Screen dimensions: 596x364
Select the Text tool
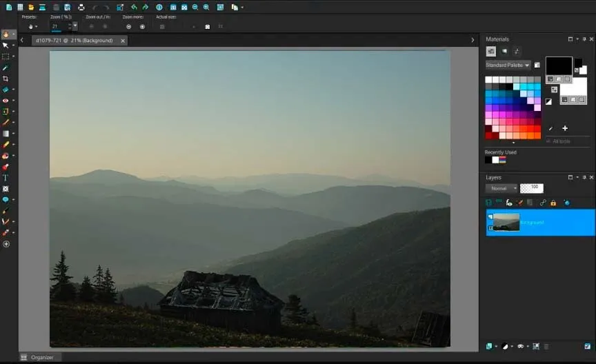coord(6,178)
